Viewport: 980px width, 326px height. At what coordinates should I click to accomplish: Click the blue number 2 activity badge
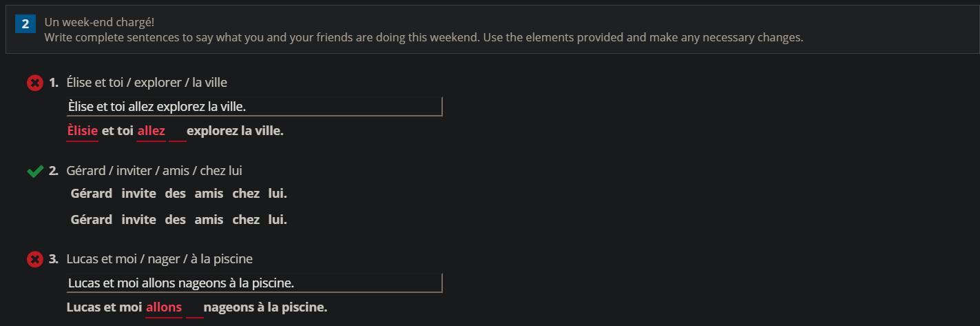(25, 24)
